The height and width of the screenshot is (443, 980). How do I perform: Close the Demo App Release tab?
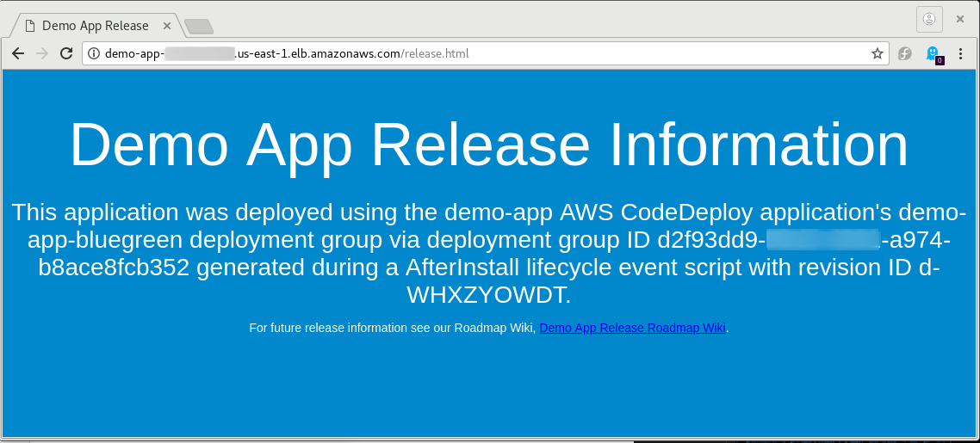coord(167,26)
